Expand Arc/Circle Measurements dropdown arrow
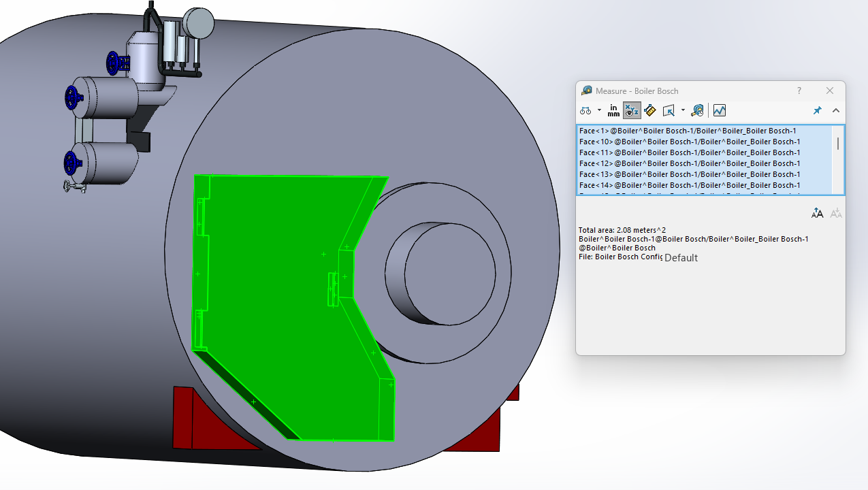Screen dimensions: 868x490 [599, 110]
